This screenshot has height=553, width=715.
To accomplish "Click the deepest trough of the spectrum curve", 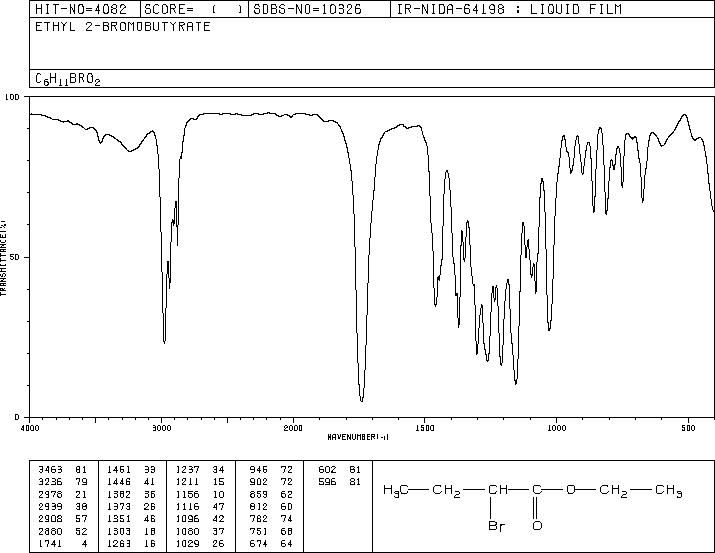I will (362, 400).
